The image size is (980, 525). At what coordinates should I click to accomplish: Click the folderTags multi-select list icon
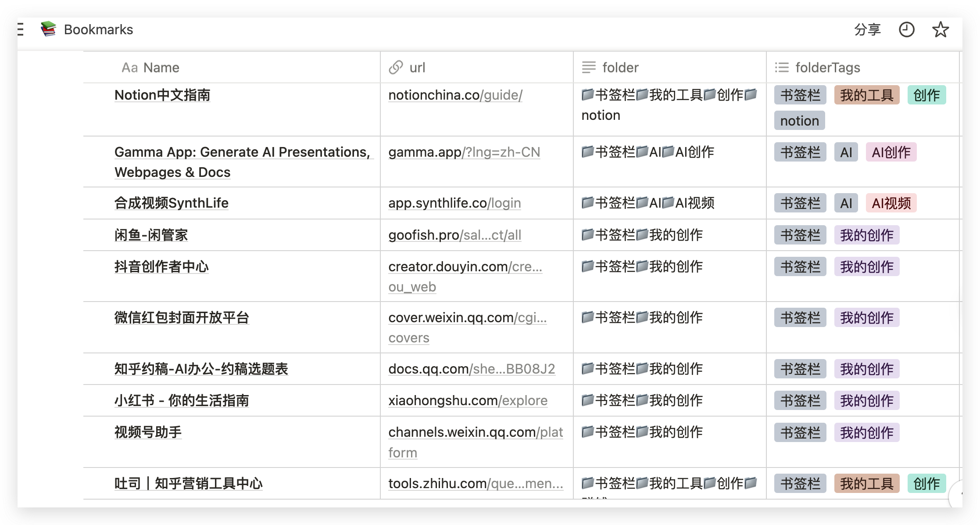tap(782, 68)
